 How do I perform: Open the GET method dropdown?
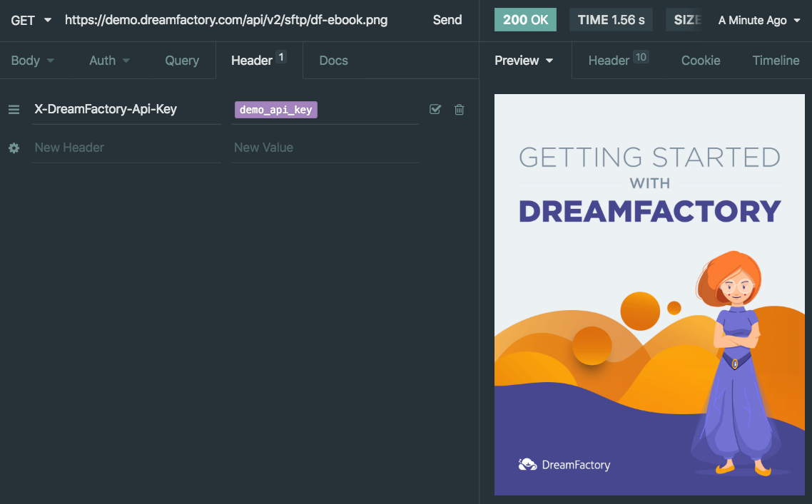coord(31,20)
